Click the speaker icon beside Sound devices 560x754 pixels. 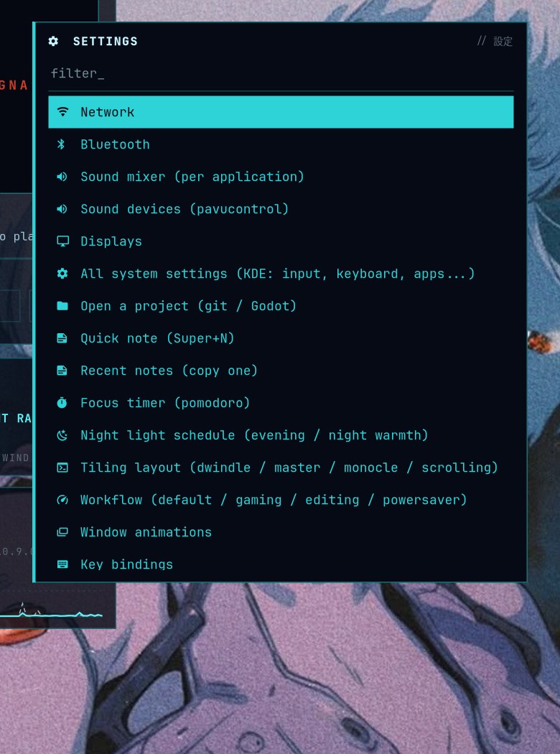click(62, 209)
